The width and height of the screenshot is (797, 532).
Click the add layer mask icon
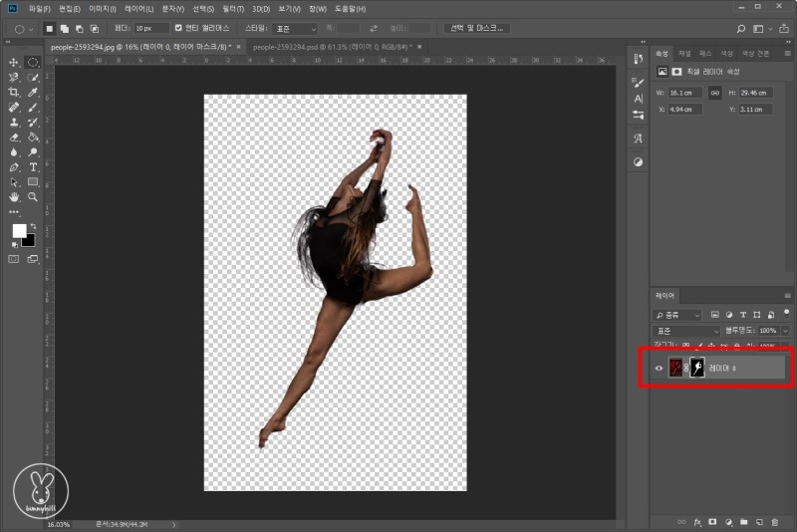(x=712, y=521)
